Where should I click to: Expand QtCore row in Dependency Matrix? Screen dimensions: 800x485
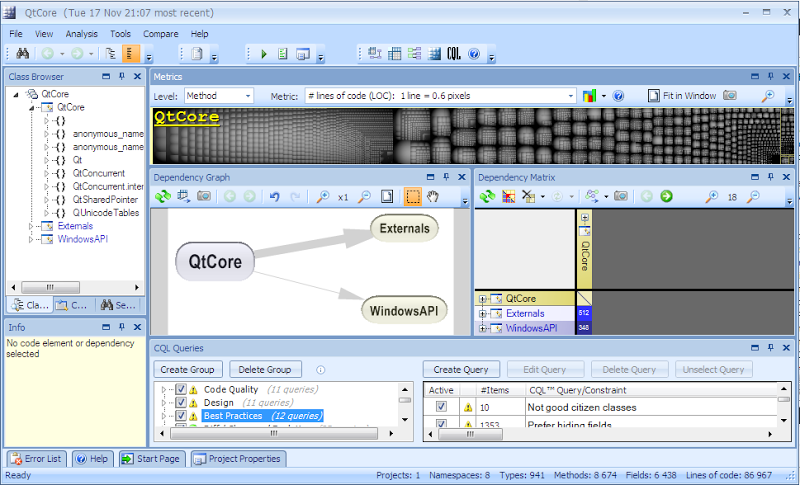482,299
